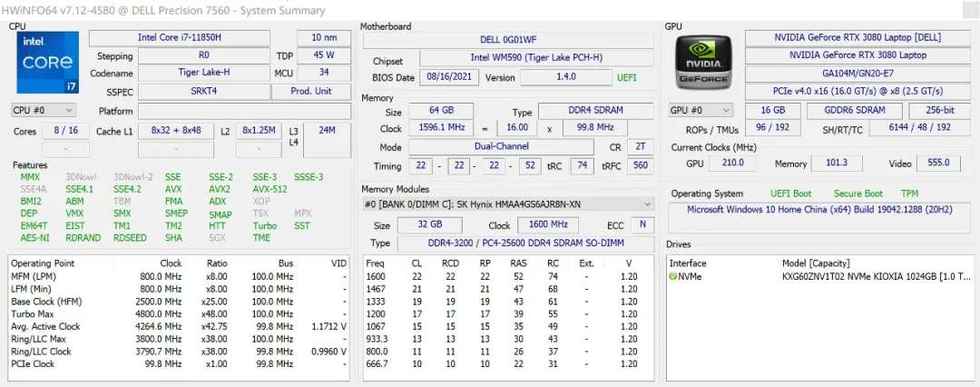
Task: Click the ROPs / TMUs 96 / 192 field
Action: pyautogui.click(x=772, y=128)
